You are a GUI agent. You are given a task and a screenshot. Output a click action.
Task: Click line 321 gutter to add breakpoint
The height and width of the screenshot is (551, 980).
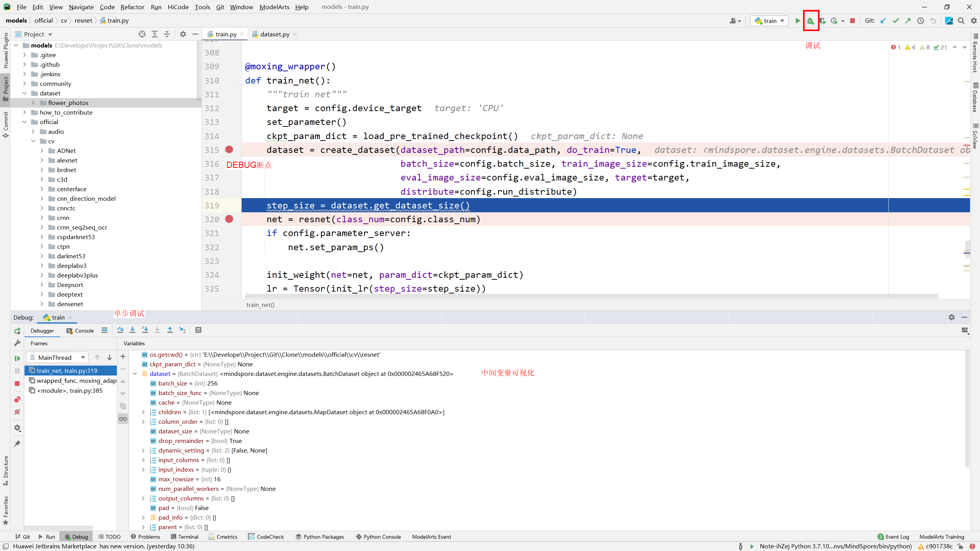[x=229, y=233]
